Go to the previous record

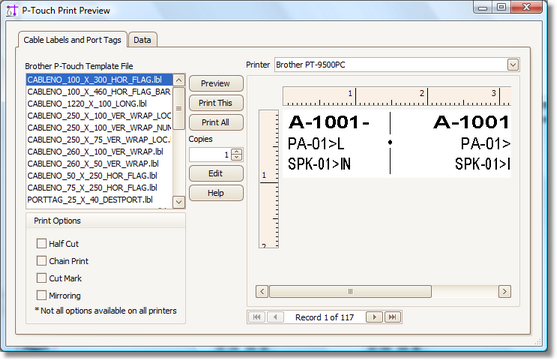point(275,317)
